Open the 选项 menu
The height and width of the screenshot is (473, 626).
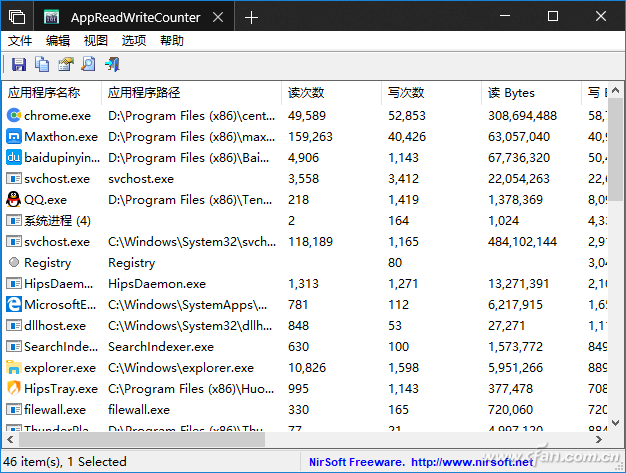click(x=134, y=41)
